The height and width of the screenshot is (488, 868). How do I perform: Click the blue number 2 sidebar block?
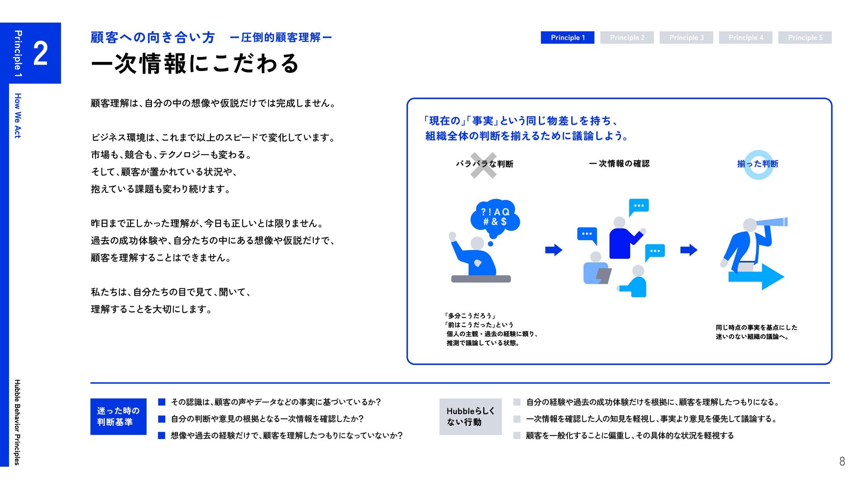pyautogui.click(x=35, y=53)
